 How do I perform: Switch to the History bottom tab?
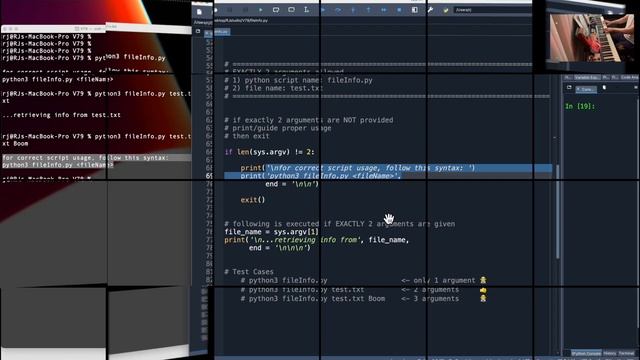coord(609,353)
